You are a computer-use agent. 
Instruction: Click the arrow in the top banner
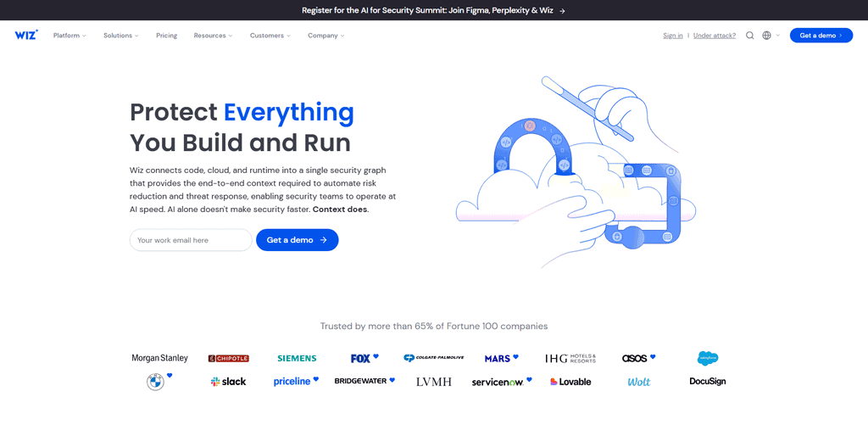pyautogui.click(x=562, y=10)
